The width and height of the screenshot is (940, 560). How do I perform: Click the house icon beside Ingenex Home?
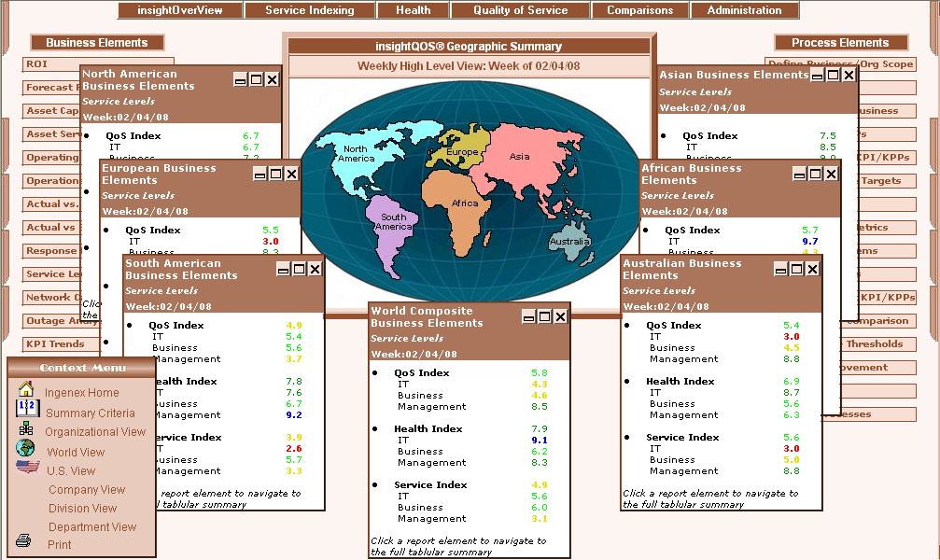(x=25, y=390)
